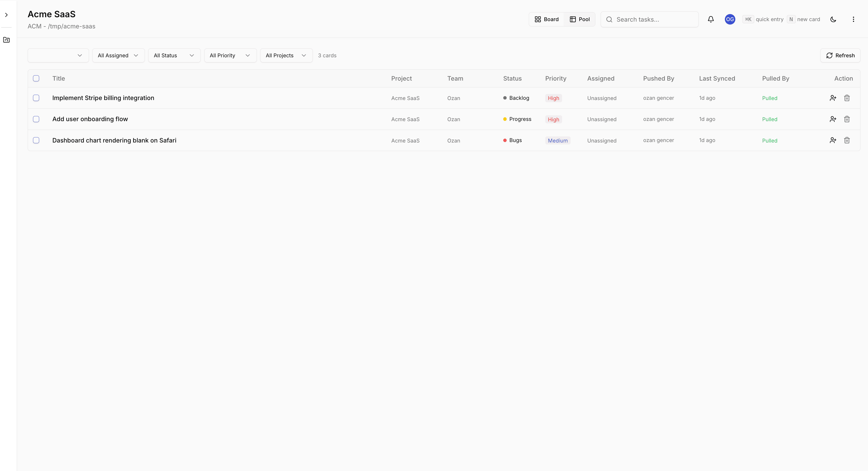Open the three-dot more options menu

pyautogui.click(x=853, y=19)
